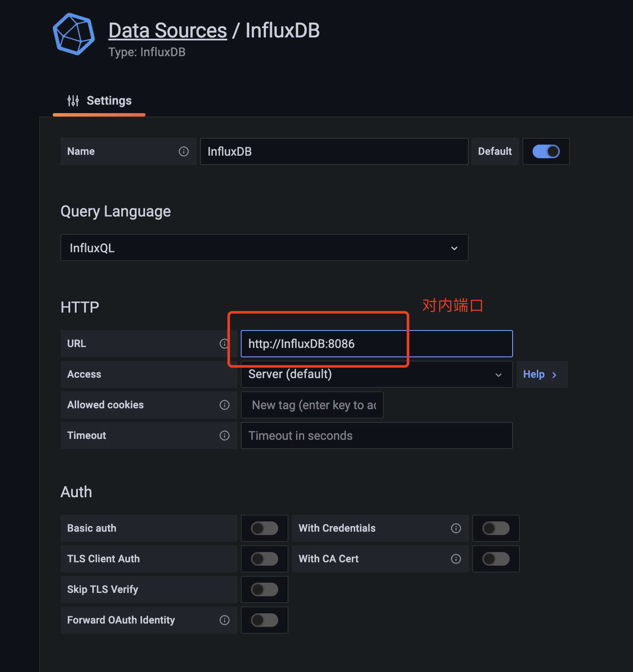Enable the TLS Client Auth toggle

[x=265, y=559]
